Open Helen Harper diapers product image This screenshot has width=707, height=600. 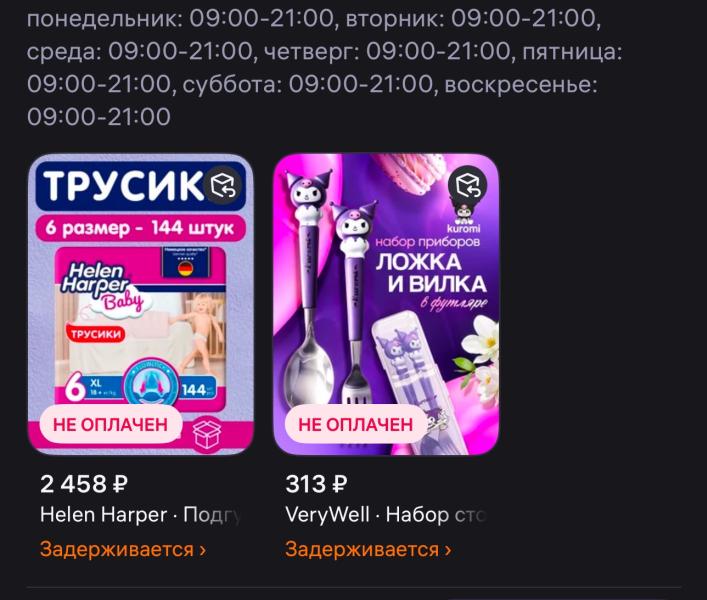coord(141,304)
